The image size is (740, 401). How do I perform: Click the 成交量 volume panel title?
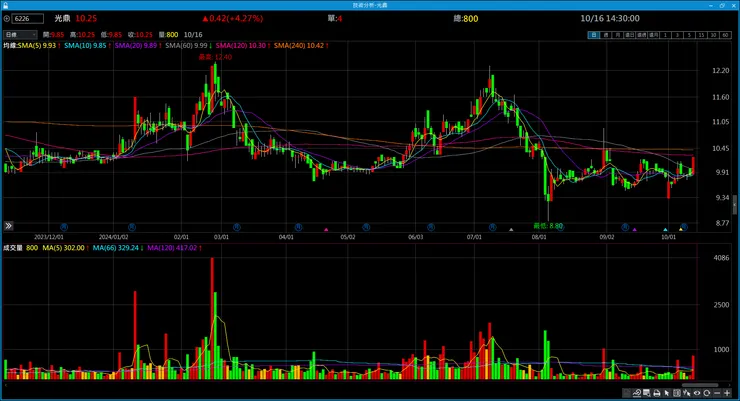(13, 248)
